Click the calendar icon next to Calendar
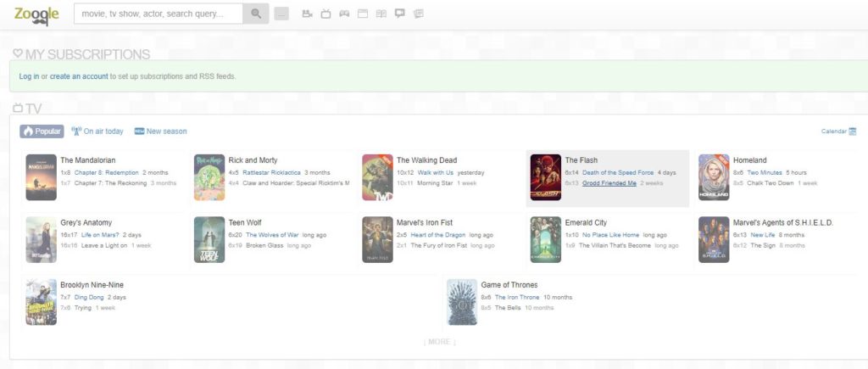This screenshot has height=369, width=868. pos(853,131)
